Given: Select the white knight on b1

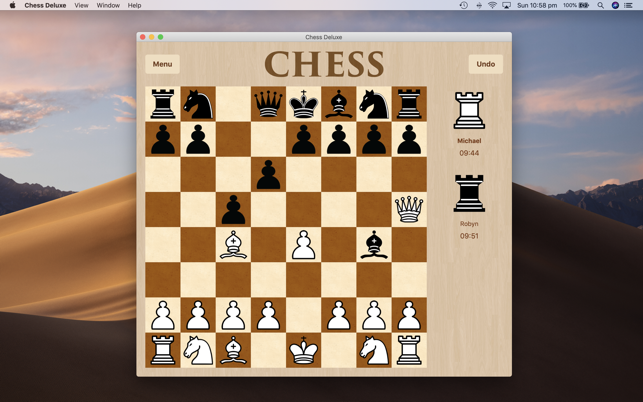Looking at the screenshot, I should 198,350.
